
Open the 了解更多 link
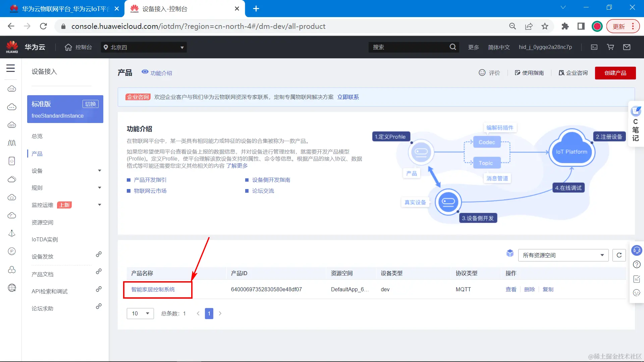[237, 166]
